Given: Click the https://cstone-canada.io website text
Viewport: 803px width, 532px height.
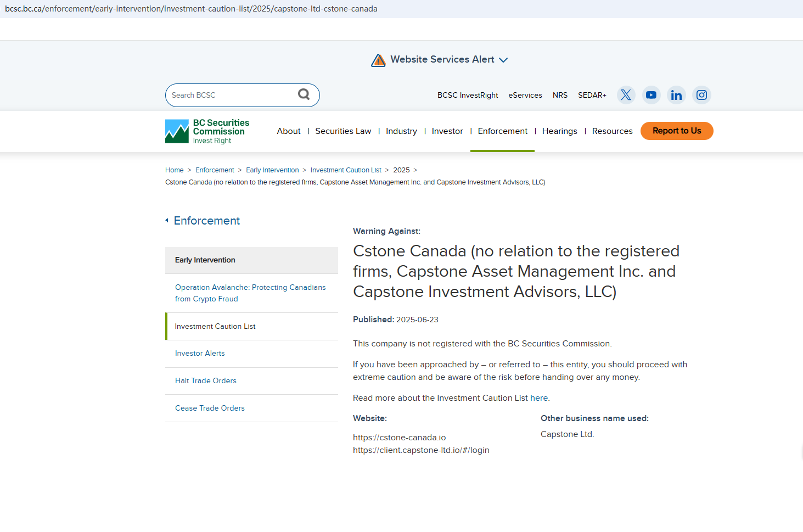Looking at the screenshot, I should pos(400,438).
